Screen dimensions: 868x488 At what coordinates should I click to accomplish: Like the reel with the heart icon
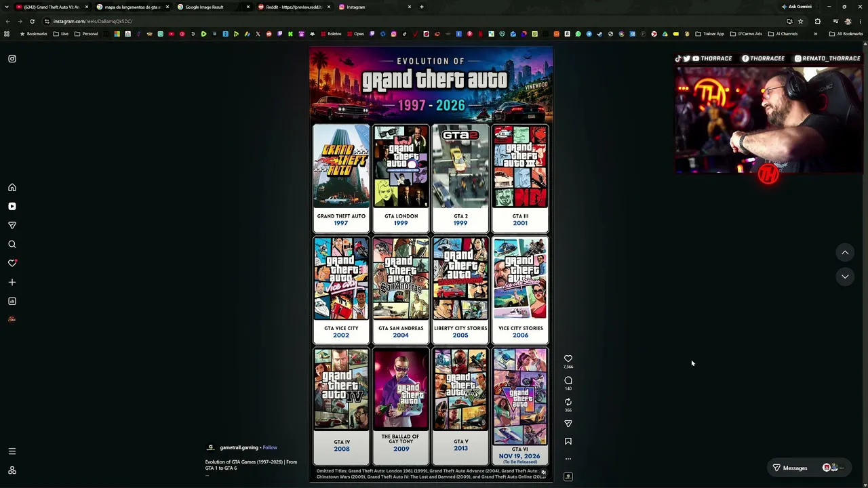[x=568, y=359]
